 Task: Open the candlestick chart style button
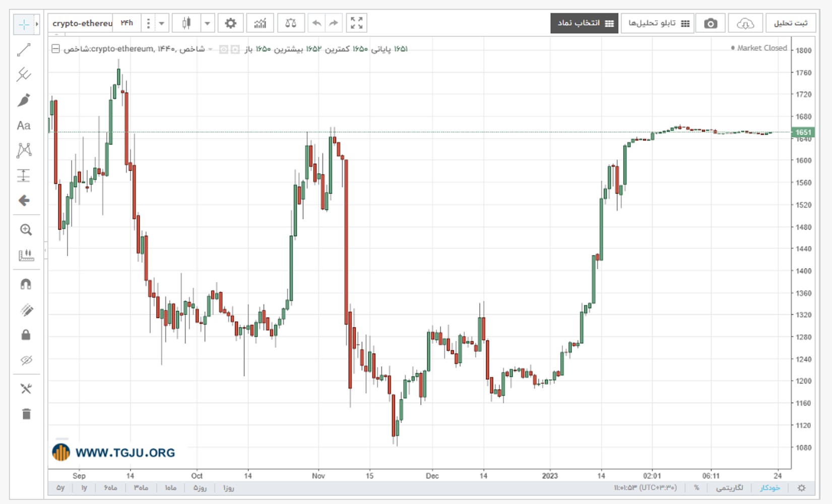click(x=186, y=23)
